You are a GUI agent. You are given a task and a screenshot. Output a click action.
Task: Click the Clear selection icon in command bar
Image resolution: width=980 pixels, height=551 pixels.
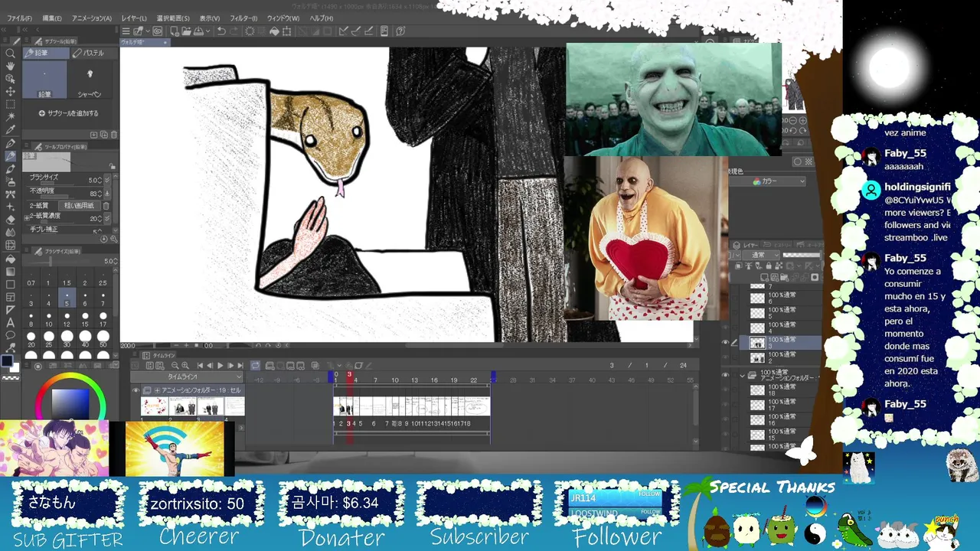[x=250, y=31]
